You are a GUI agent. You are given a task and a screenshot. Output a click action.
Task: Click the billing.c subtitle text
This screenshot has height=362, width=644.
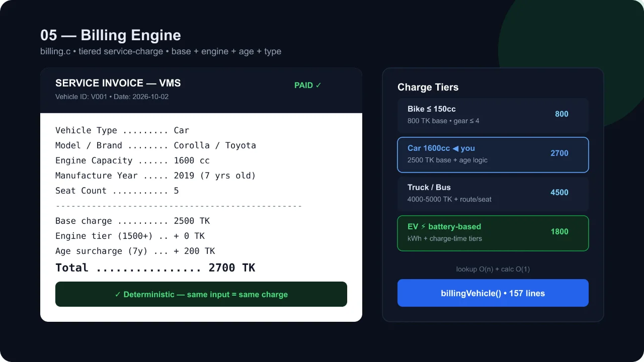pyautogui.click(x=160, y=51)
